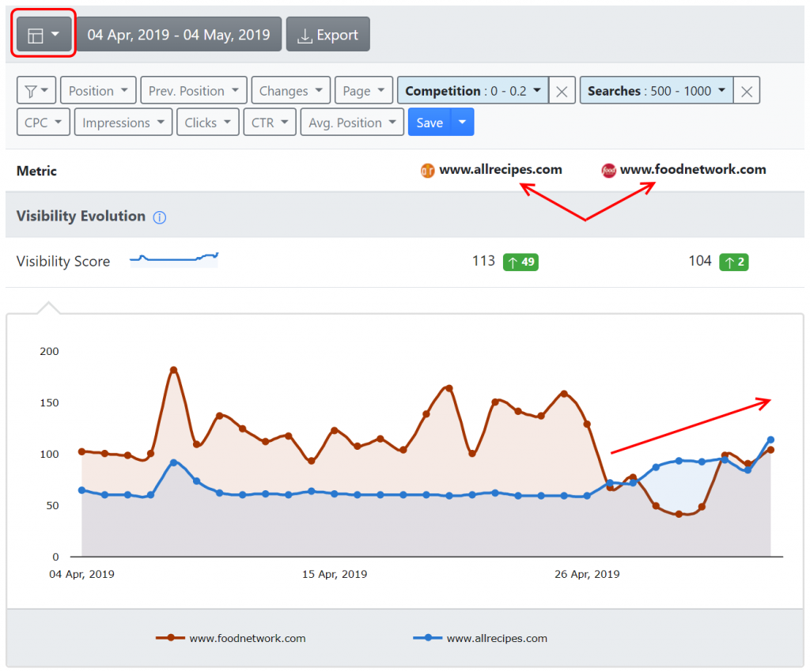
Task: Open the Page filter dropdown
Action: click(x=364, y=90)
